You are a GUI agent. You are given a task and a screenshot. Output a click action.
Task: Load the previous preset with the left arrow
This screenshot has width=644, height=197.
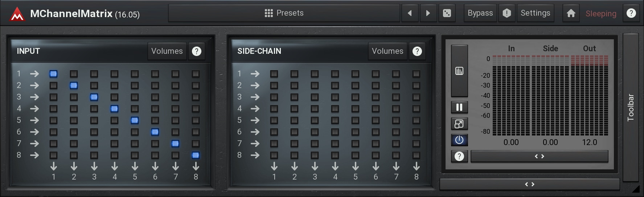coord(410,13)
